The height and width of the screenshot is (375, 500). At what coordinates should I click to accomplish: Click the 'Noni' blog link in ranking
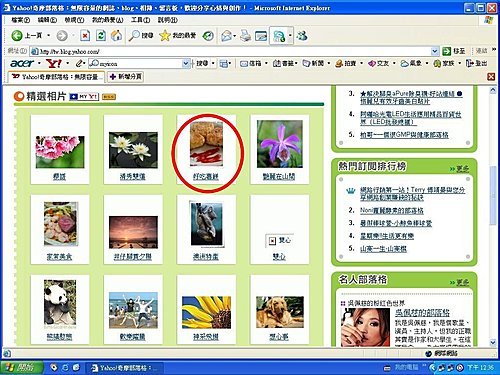click(x=392, y=210)
